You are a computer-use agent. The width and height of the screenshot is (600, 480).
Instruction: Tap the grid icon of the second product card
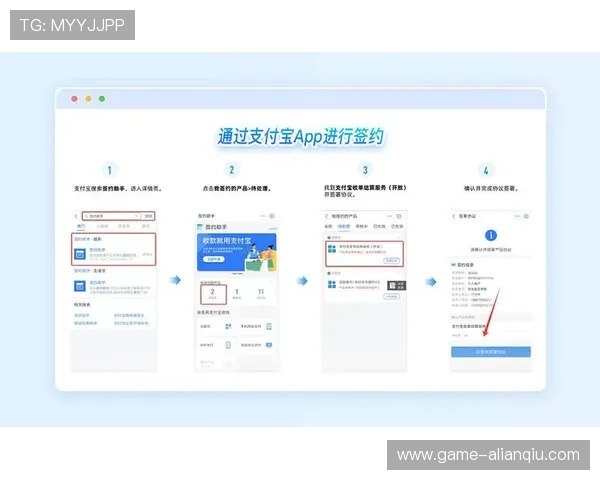(332, 284)
